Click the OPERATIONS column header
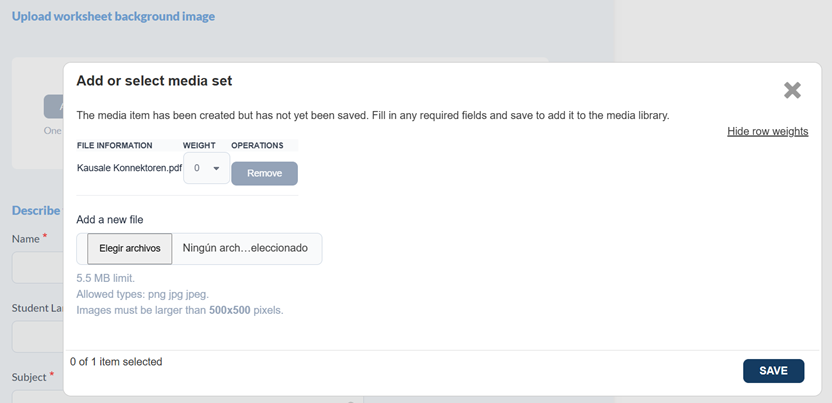Viewport: 832px width, 403px height. point(257,145)
